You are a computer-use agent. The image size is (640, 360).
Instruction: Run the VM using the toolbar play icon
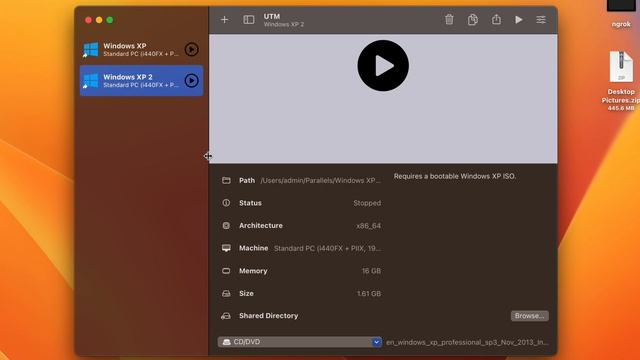[519, 19]
